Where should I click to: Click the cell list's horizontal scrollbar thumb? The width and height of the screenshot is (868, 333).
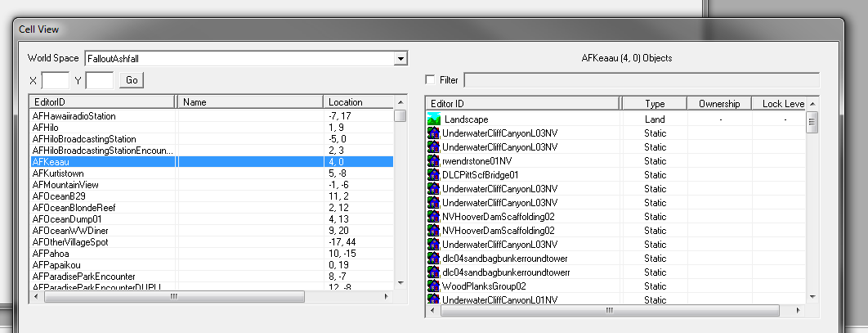coord(174,296)
